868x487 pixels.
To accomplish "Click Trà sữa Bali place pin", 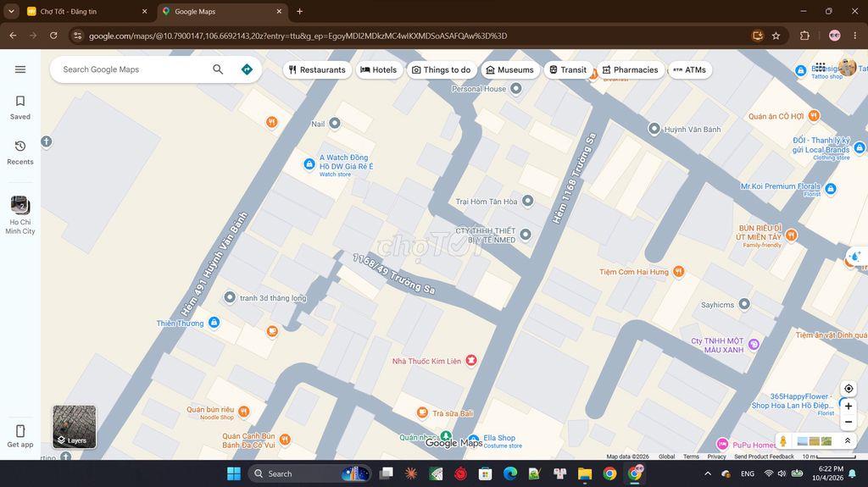I will (x=422, y=412).
